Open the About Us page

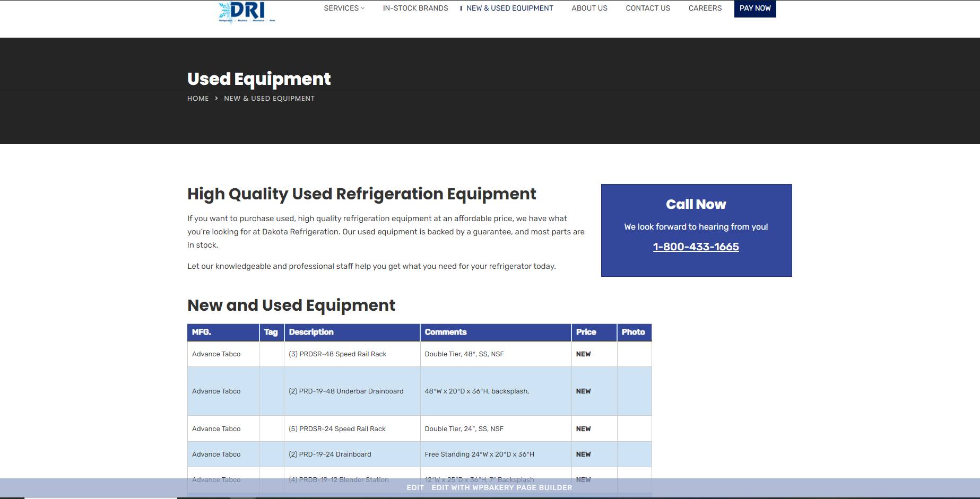[589, 8]
